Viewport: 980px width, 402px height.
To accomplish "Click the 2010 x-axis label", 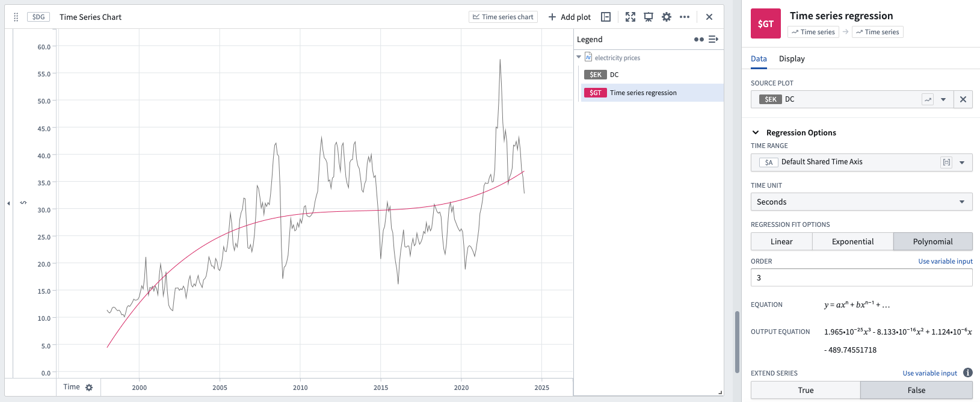I will [x=300, y=388].
